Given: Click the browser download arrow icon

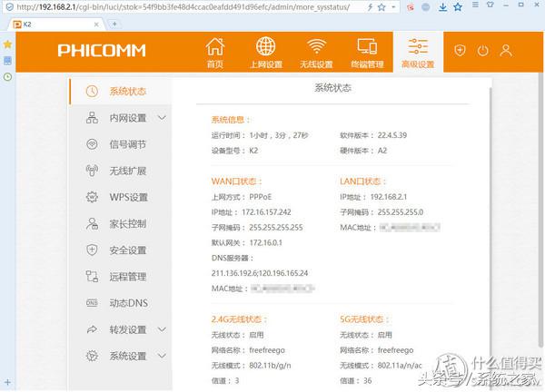Looking at the screenshot, I should pyautogui.click(x=442, y=7).
